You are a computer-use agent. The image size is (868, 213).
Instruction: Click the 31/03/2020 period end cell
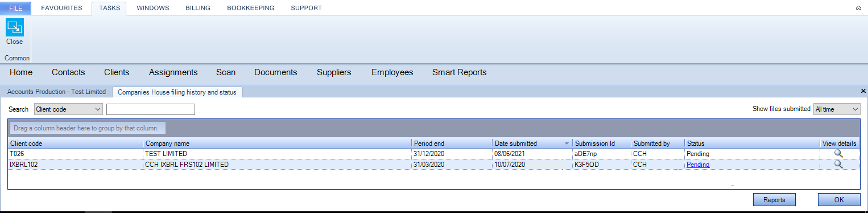point(452,165)
